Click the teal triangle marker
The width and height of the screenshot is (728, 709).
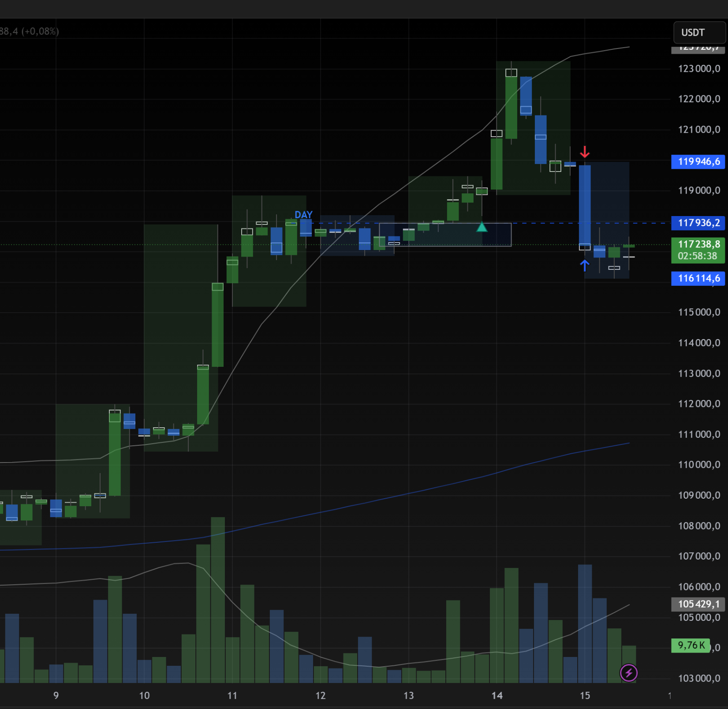pyautogui.click(x=482, y=227)
